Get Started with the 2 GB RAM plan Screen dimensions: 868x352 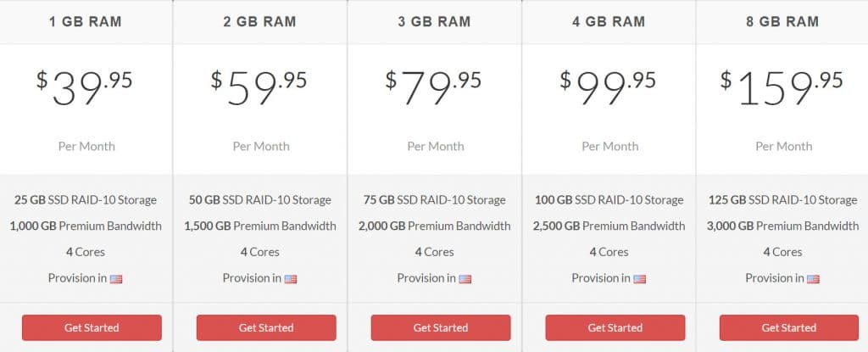[x=266, y=327]
